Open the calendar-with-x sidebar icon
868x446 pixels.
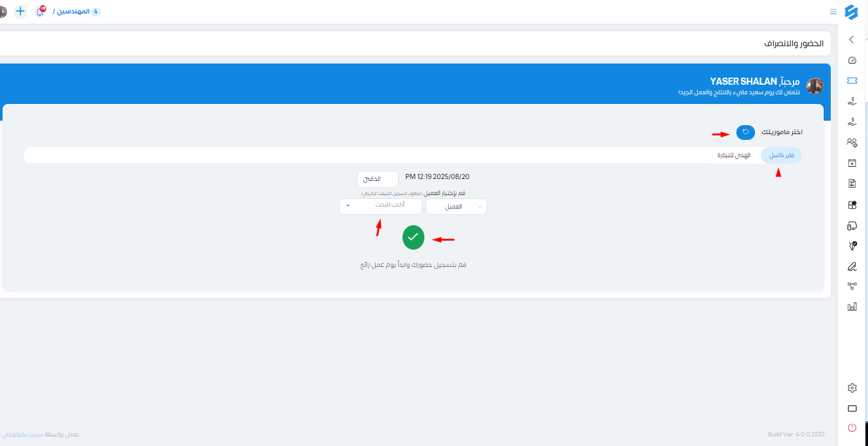coord(852,163)
